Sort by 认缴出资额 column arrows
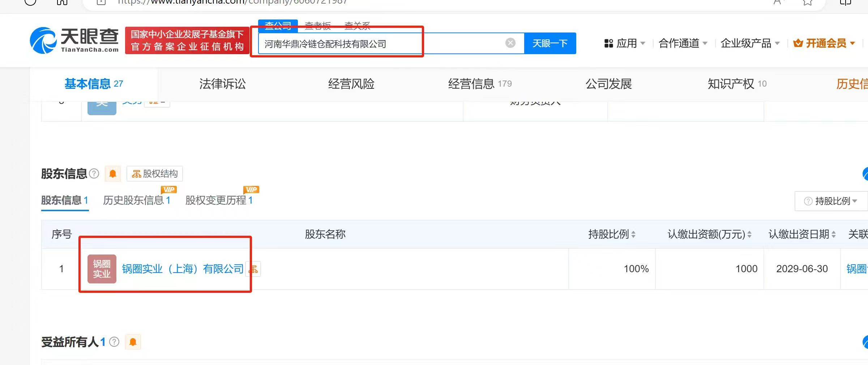Screen dimensions: 868x365 (749, 235)
